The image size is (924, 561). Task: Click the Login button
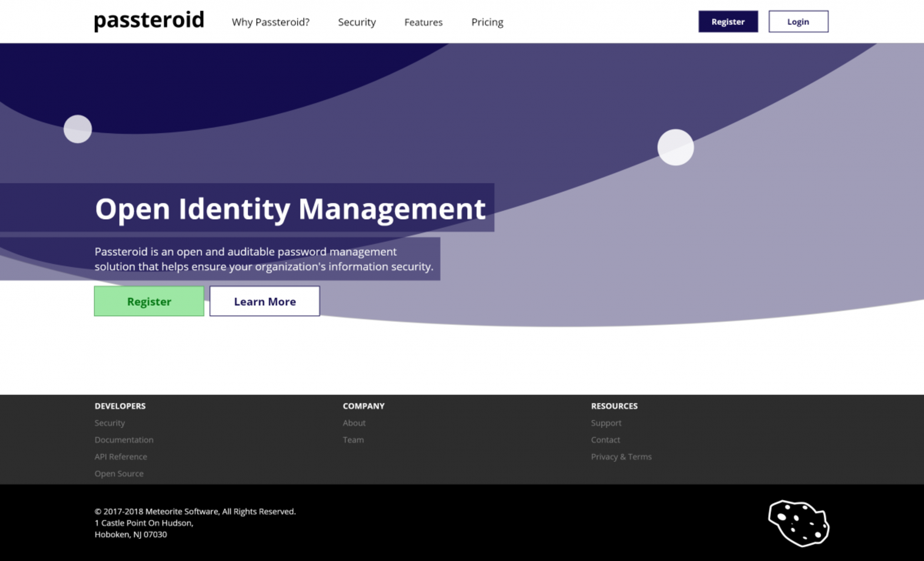point(798,22)
